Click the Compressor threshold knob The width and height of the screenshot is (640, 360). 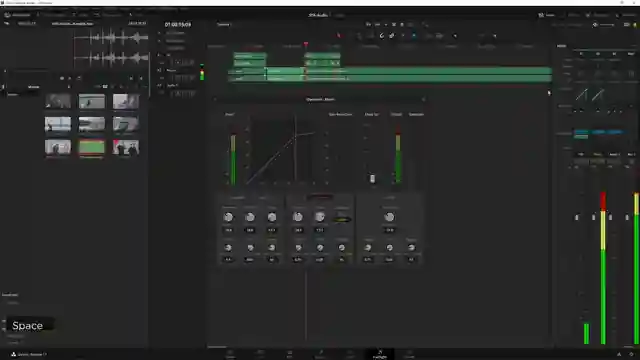[x=298, y=217]
